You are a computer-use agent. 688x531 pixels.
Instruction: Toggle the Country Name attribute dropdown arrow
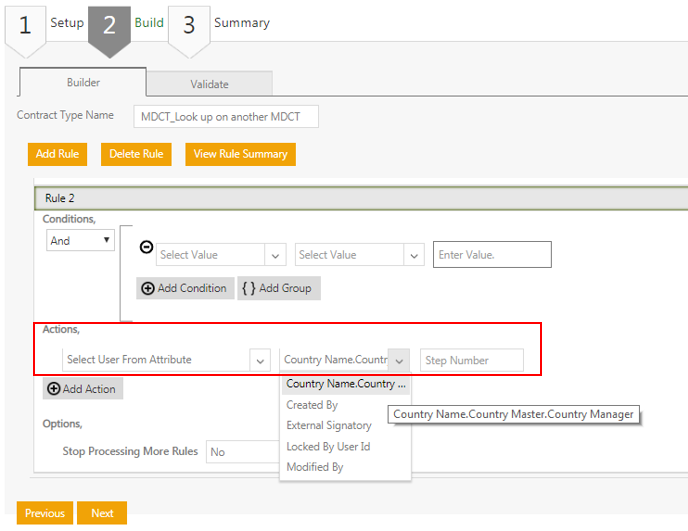[399, 360]
